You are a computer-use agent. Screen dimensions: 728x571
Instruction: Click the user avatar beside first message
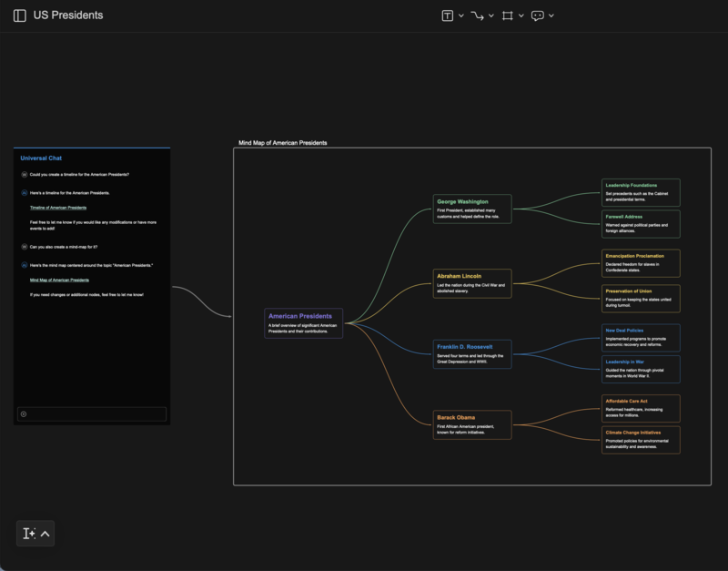coord(24,174)
